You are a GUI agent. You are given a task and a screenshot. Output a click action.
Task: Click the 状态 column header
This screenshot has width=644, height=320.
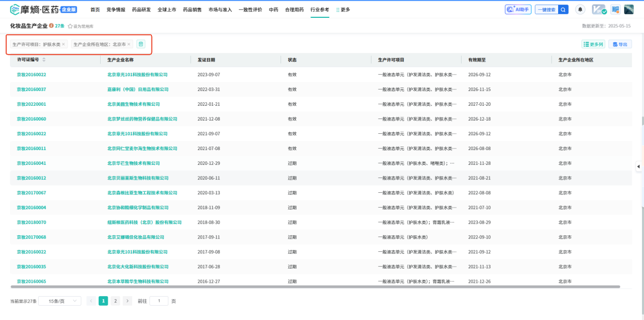pos(292,60)
